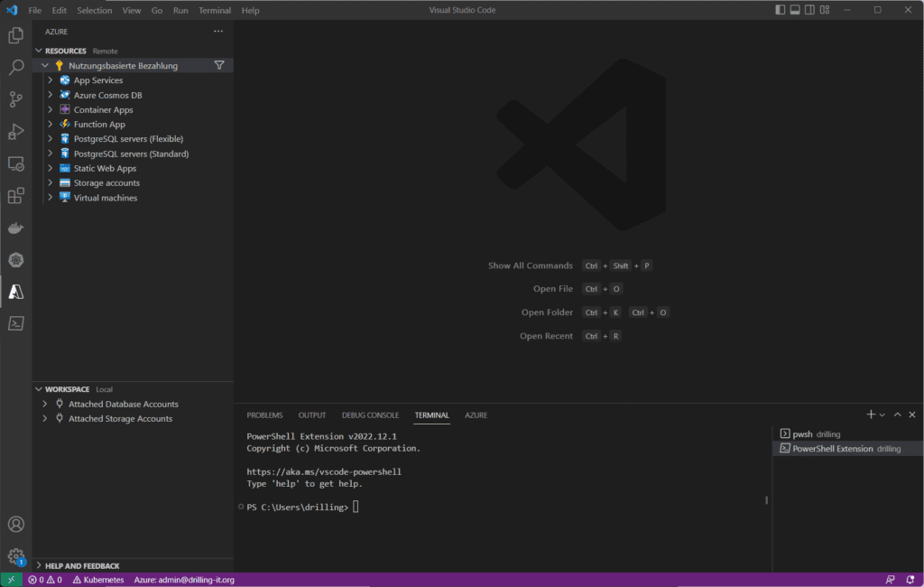924x587 pixels.
Task: Switch to the OUTPUT tab
Action: coord(312,415)
